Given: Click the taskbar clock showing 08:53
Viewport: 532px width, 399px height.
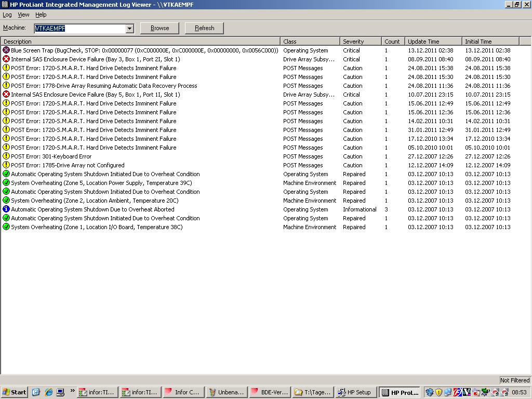Looking at the screenshot, I should (x=519, y=392).
